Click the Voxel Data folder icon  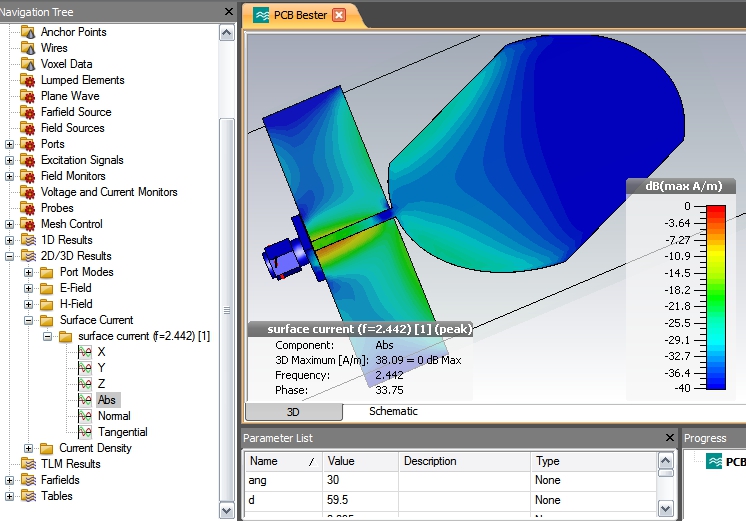[x=28, y=64]
